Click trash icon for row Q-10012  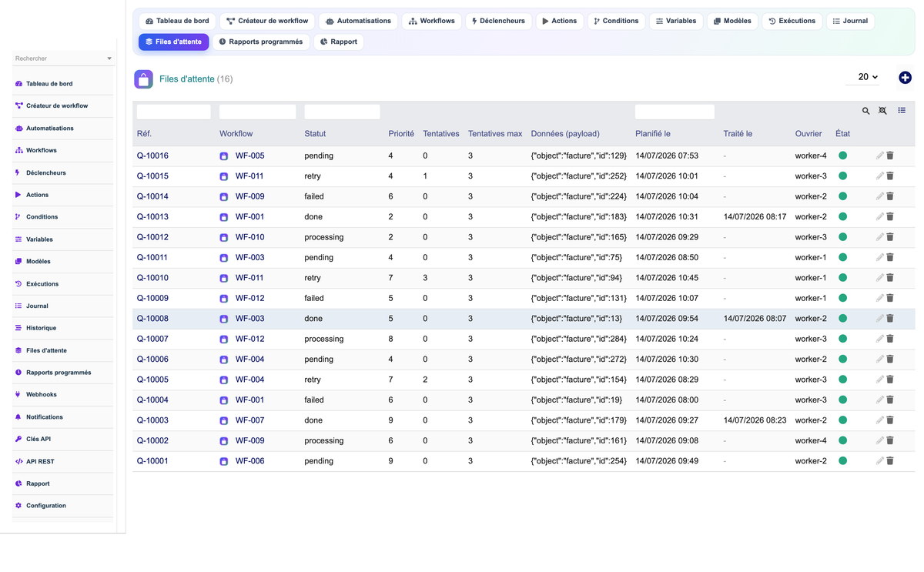[x=890, y=237]
